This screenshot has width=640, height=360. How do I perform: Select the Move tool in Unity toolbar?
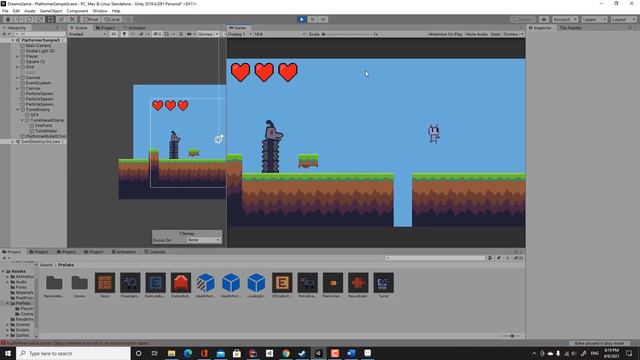pyautogui.click(x=18, y=19)
